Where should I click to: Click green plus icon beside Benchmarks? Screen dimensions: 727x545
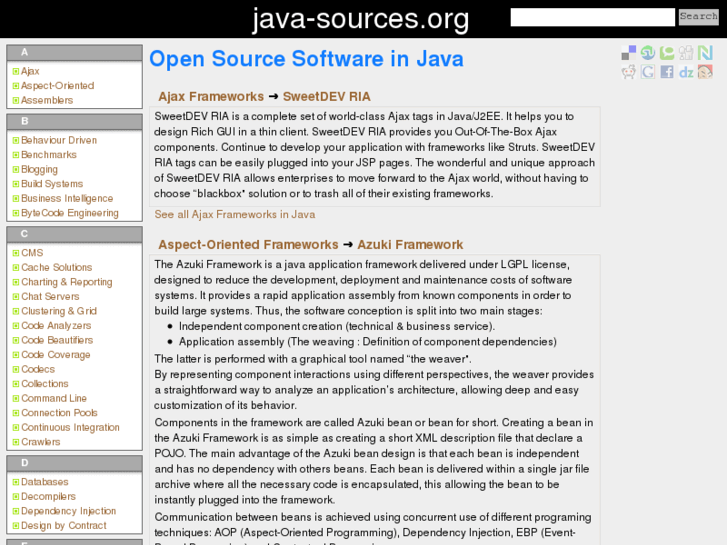(16, 154)
